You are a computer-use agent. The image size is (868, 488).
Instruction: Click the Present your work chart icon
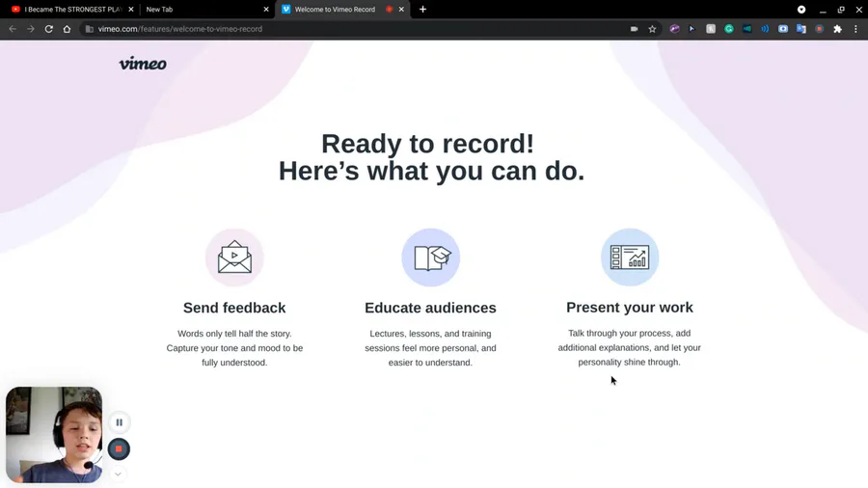click(x=630, y=258)
